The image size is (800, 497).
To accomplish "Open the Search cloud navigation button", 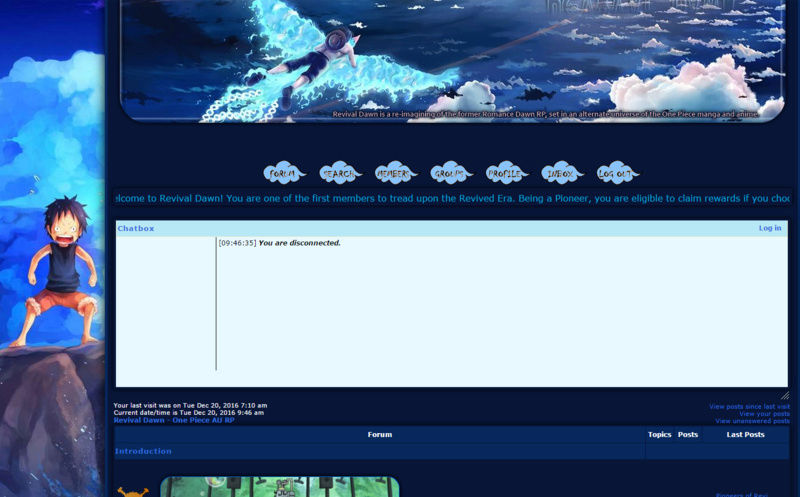I will (x=340, y=173).
